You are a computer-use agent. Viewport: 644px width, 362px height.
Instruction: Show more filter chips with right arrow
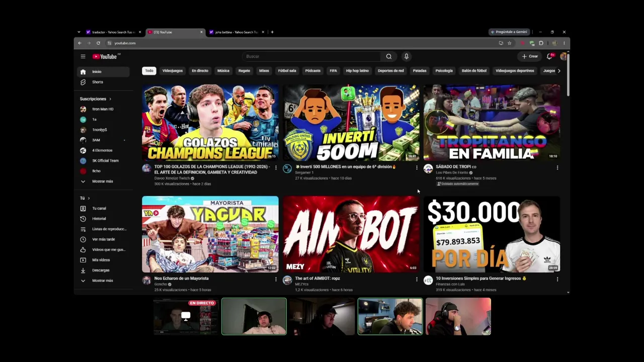pyautogui.click(x=558, y=71)
